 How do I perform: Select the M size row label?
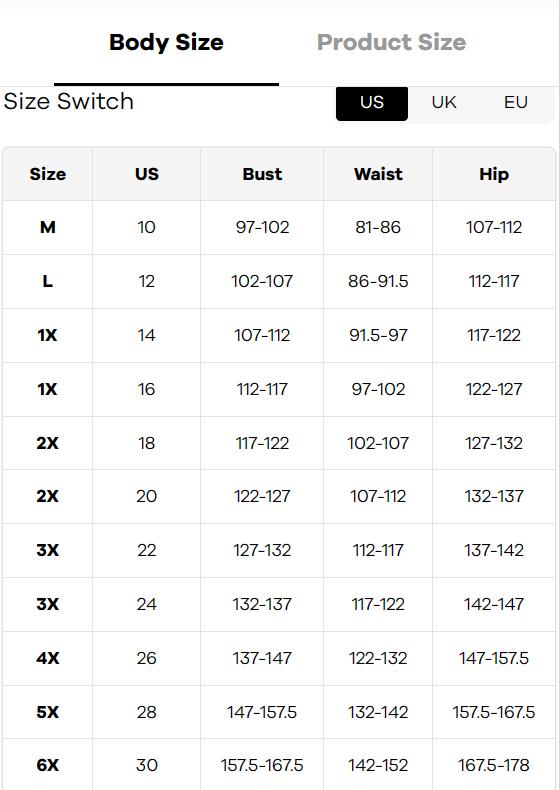48,228
